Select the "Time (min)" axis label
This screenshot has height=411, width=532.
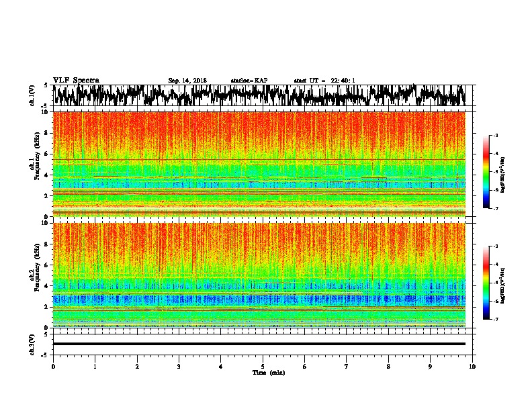(269, 373)
